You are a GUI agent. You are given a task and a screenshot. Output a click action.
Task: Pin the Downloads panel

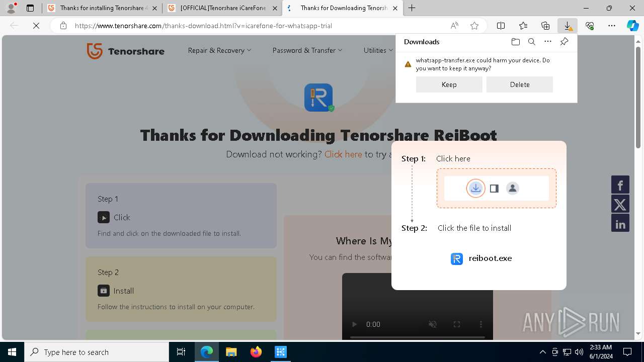[x=564, y=42]
